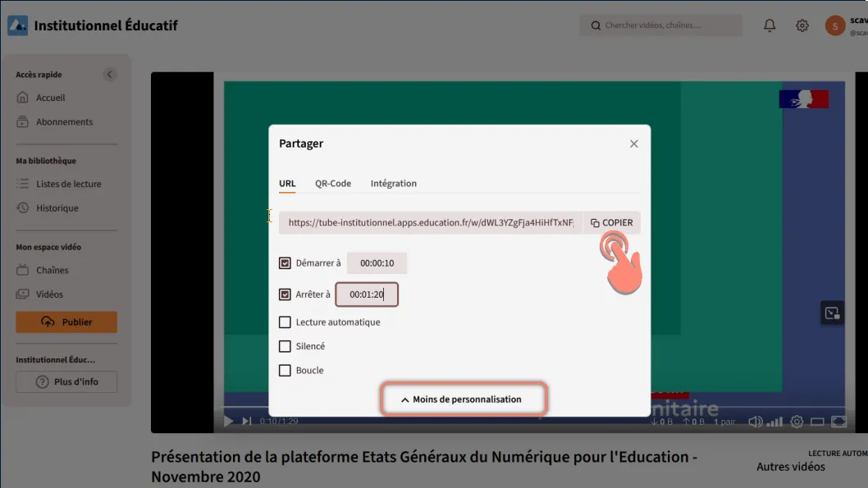Uncheck the Démarrer à checkbox
This screenshot has height=488, width=868.
click(x=285, y=262)
